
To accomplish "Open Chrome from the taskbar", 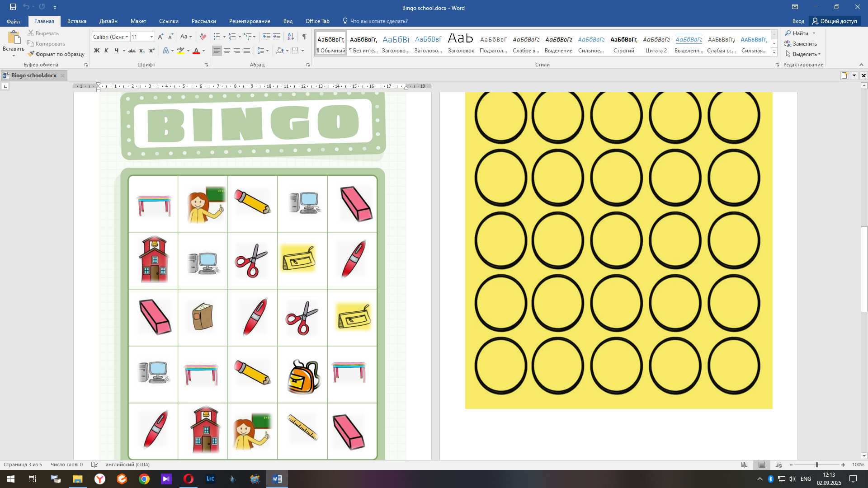I will [x=144, y=479].
